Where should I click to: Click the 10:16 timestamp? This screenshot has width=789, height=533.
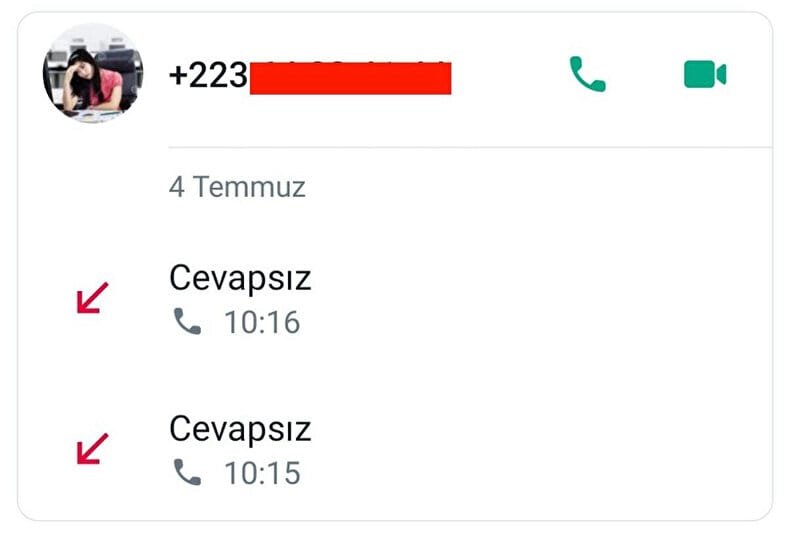pyautogui.click(x=262, y=322)
